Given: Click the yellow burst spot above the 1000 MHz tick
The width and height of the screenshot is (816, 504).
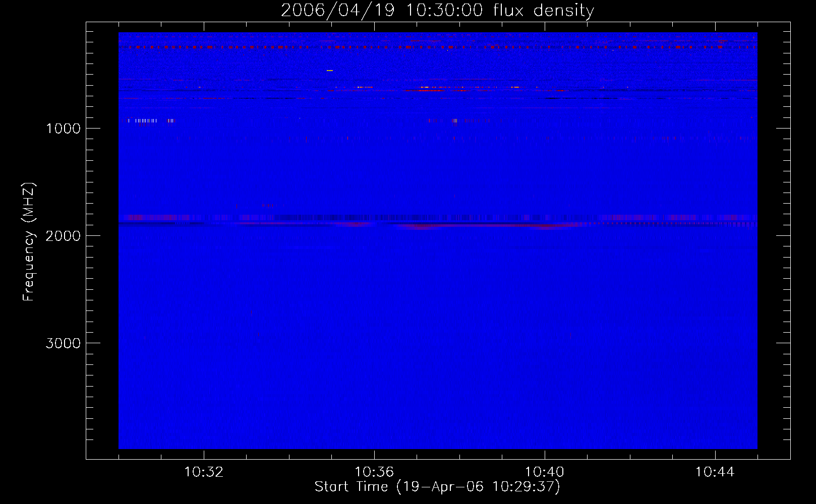Looking at the screenshot, I should pos(330,71).
